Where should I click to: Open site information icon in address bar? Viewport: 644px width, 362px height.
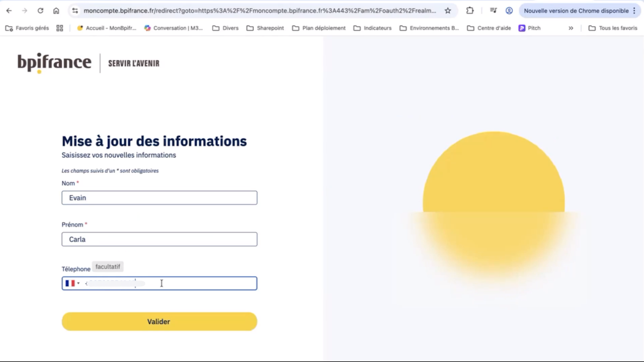point(75,11)
